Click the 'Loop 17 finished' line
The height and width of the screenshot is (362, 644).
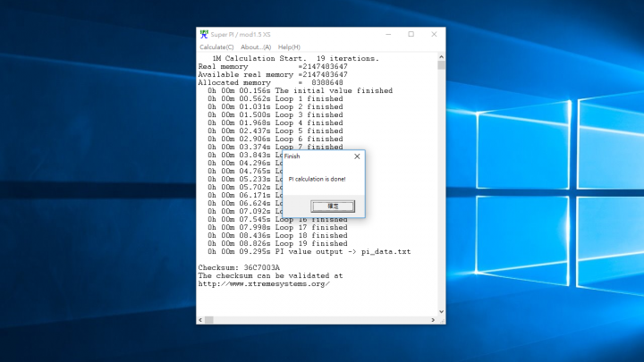click(277, 227)
